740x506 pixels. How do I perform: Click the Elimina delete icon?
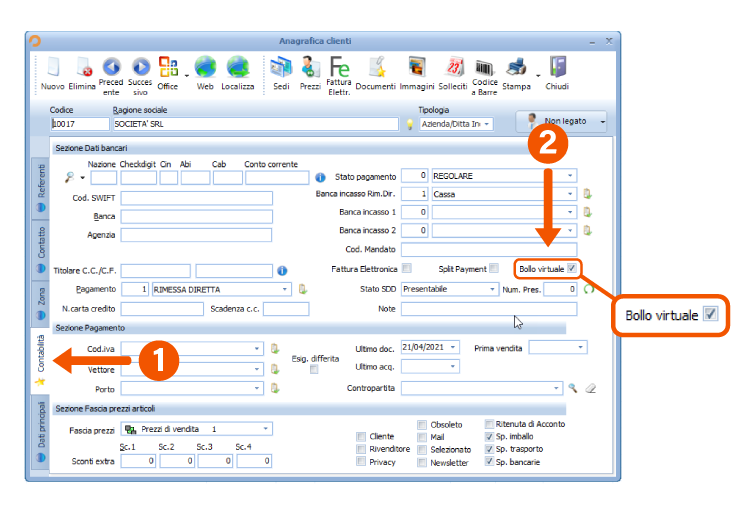[x=84, y=67]
